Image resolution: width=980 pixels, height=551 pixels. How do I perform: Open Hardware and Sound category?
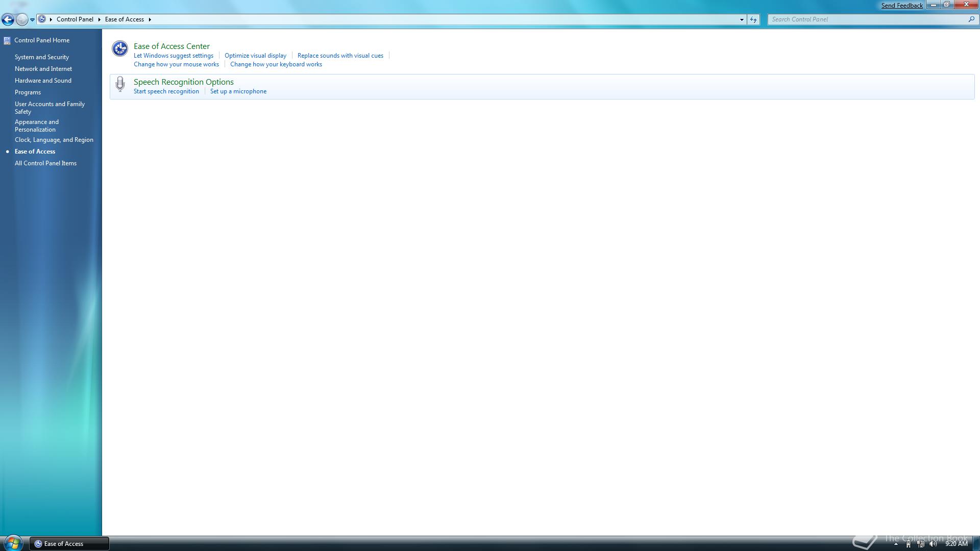(x=43, y=81)
